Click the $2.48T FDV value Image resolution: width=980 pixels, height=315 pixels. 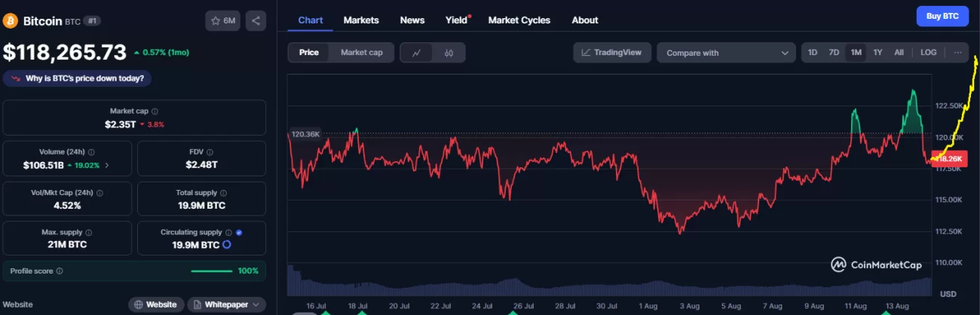click(201, 164)
